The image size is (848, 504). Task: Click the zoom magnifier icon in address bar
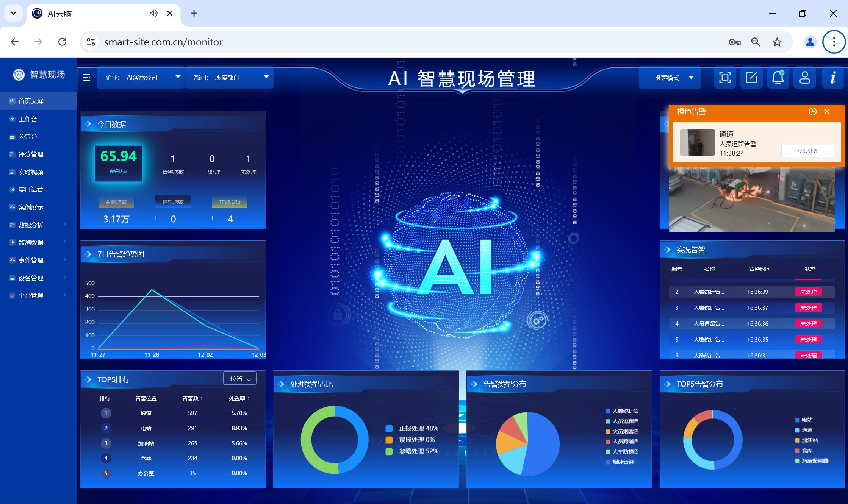click(x=756, y=42)
